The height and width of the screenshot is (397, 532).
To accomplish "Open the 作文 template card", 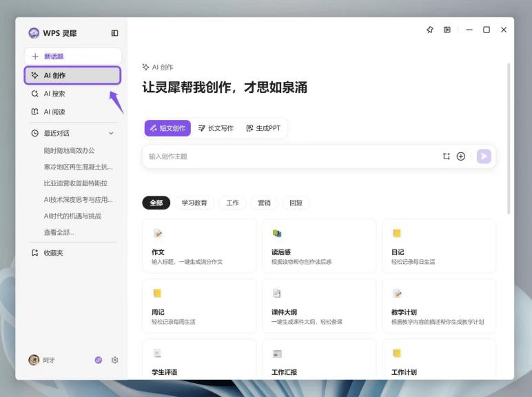I will (x=200, y=246).
